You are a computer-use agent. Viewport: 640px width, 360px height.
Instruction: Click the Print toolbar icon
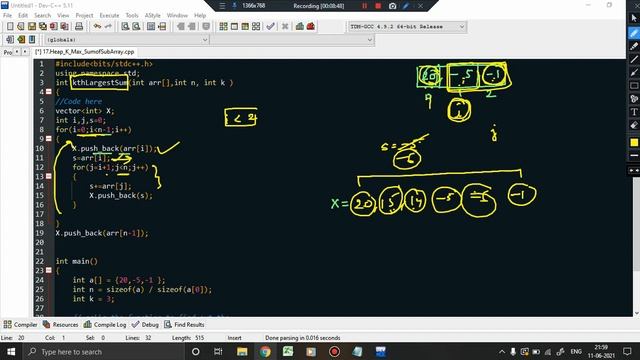(79, 27)
